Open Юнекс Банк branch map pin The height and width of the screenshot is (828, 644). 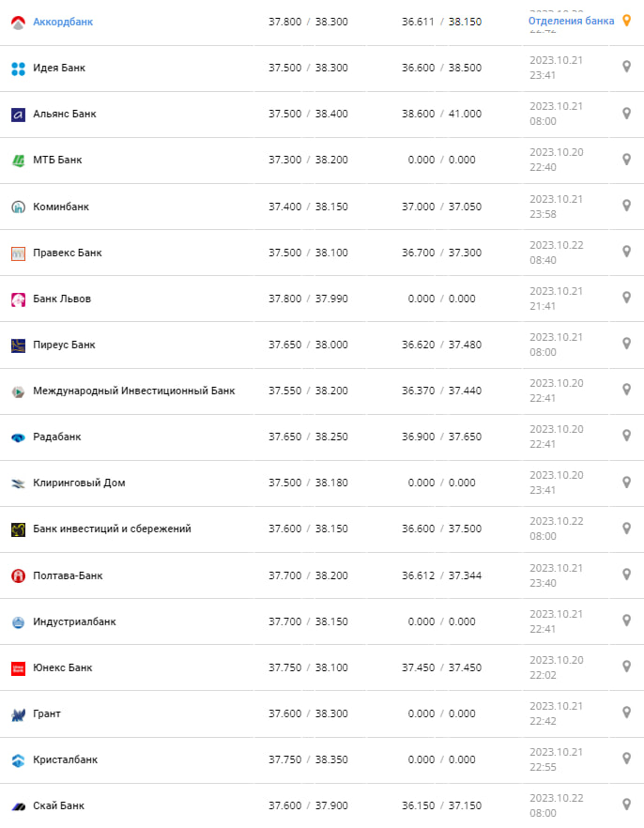click(x=626, y=667)
